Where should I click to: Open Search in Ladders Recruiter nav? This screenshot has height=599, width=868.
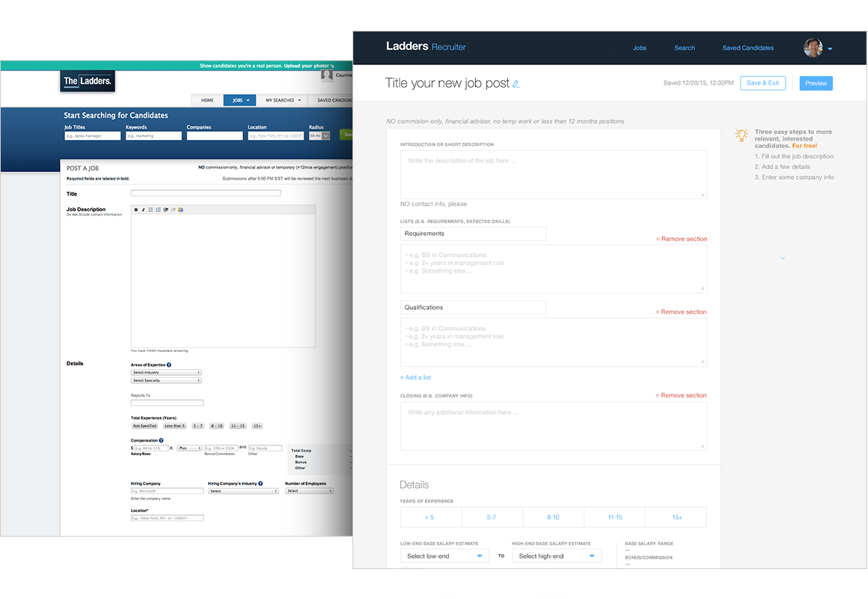point(684,48)
